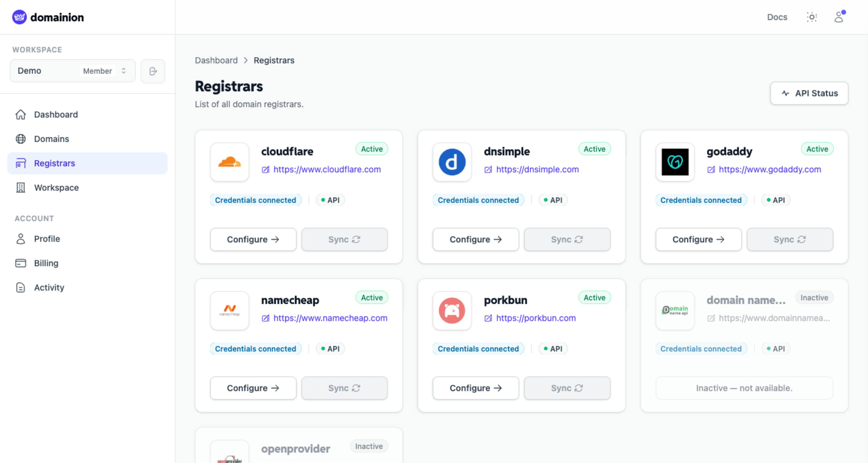Click Configure on the dnsimple card
The image size is (868, 463).
(476, 240)
